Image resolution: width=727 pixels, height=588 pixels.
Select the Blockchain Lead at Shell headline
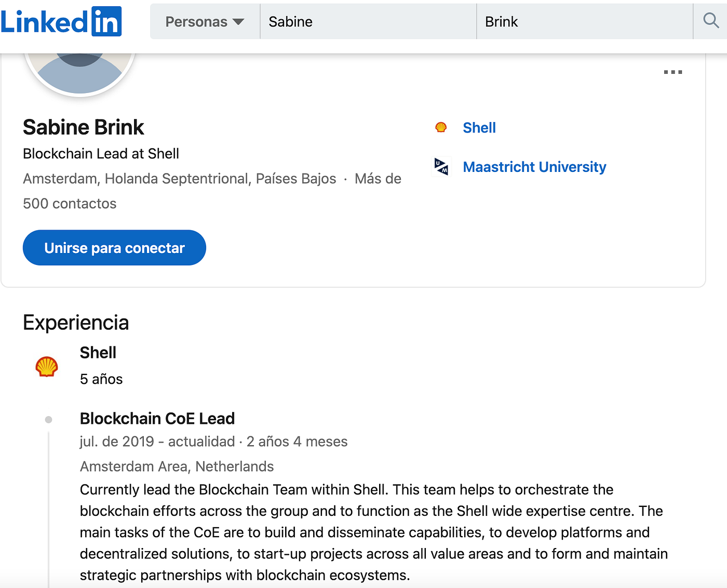[x=101, y=154]
